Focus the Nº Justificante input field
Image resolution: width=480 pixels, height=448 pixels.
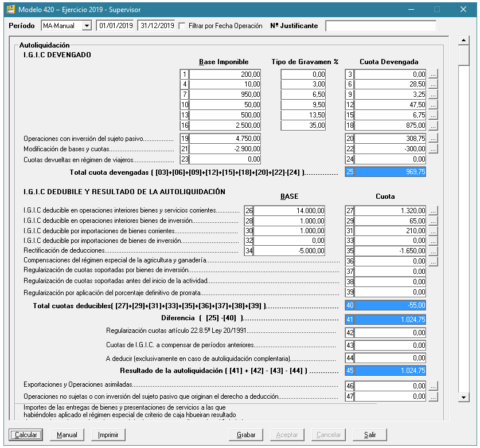[381, 26]
